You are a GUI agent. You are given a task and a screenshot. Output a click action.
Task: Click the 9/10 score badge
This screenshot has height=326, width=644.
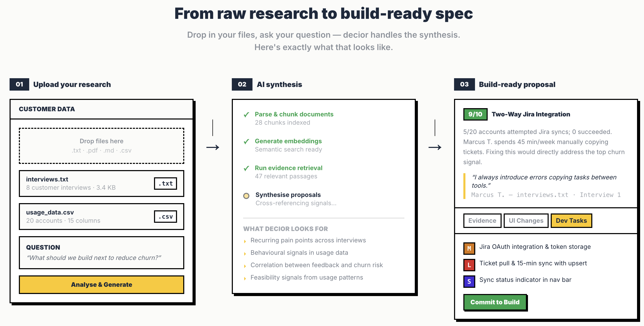(475, 114)
